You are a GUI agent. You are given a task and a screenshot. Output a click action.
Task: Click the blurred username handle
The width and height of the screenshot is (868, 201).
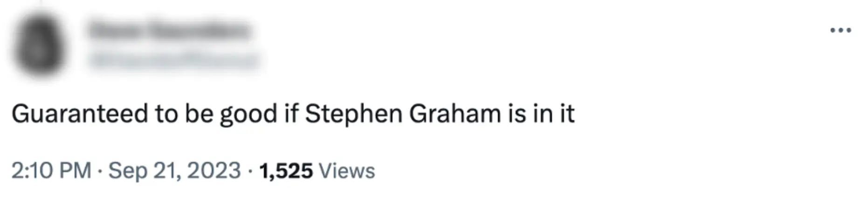pyautogui.click(x=173, y=60)
